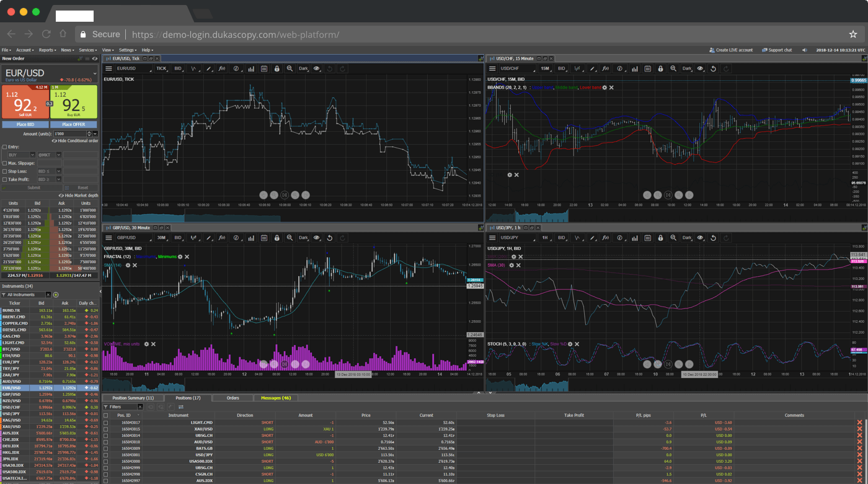The height and width of the screenshot is (484, 868).
Task: Open the USD/JPY chart hamburger menu
Action: pyautogui.click(x=492, y=238)
